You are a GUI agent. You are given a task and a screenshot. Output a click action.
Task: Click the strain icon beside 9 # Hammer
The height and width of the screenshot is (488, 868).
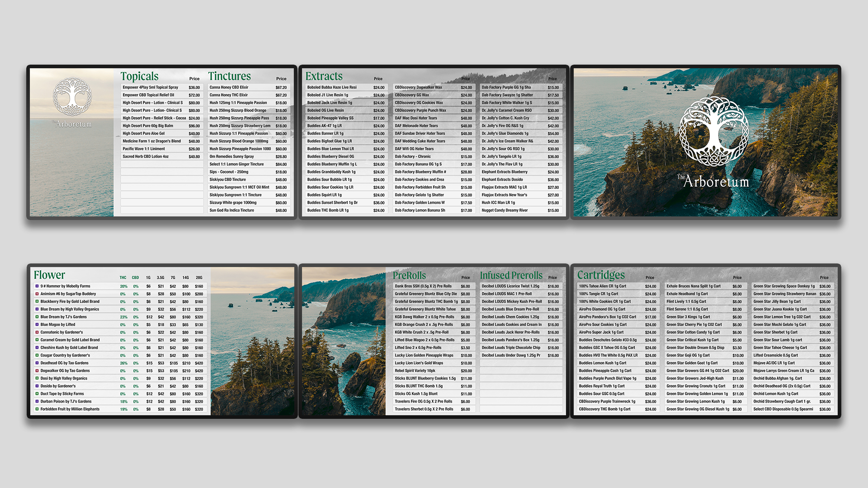click(x=37, y=286)
